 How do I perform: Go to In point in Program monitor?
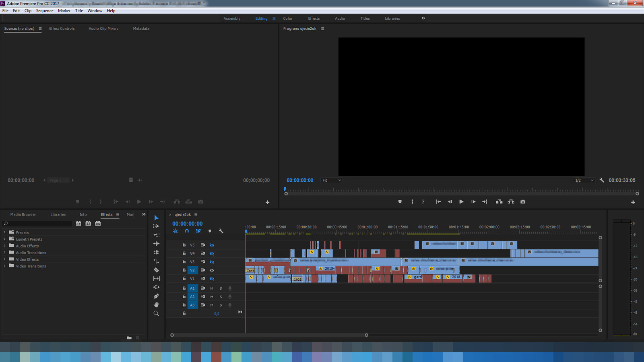coord(438,202)
